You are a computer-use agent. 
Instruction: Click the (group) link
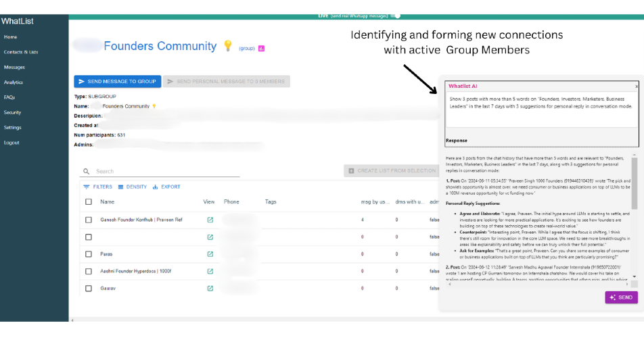[247, 49]
